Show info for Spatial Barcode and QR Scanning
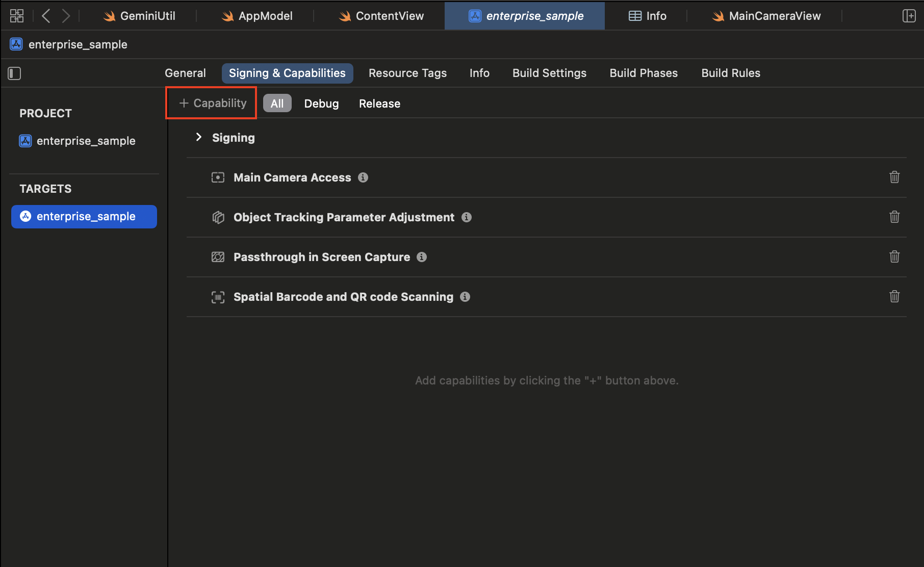This screenshot has height=567, width=924. [x=465, y=297]
